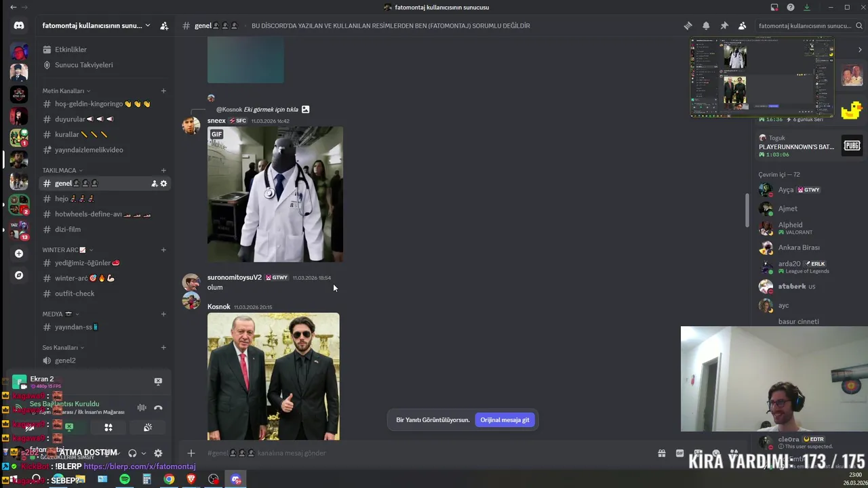
Task: Open the winter-arc channel
Action: pyautogui.click(x=103, y=278)
